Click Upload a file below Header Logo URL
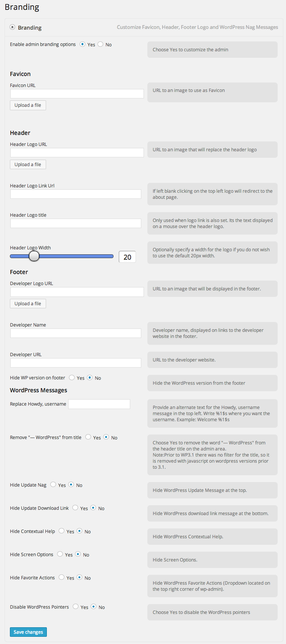This screenshot has width=286, height=644. 28,165
